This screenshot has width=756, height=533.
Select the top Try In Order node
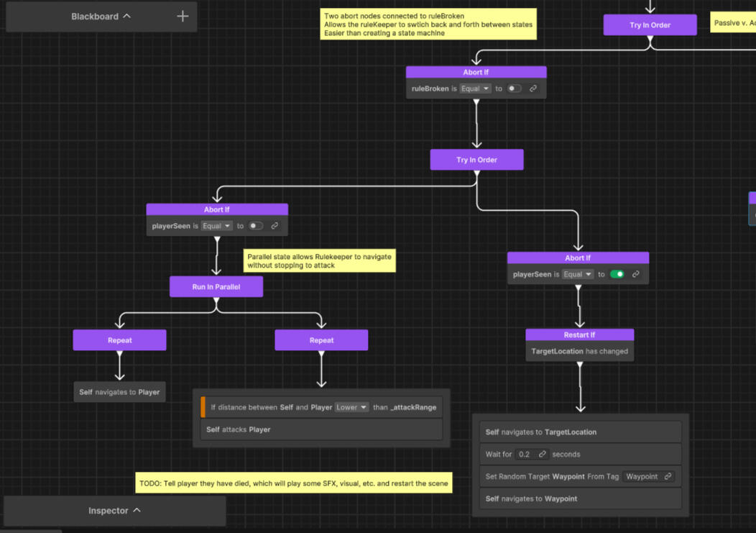650,25
